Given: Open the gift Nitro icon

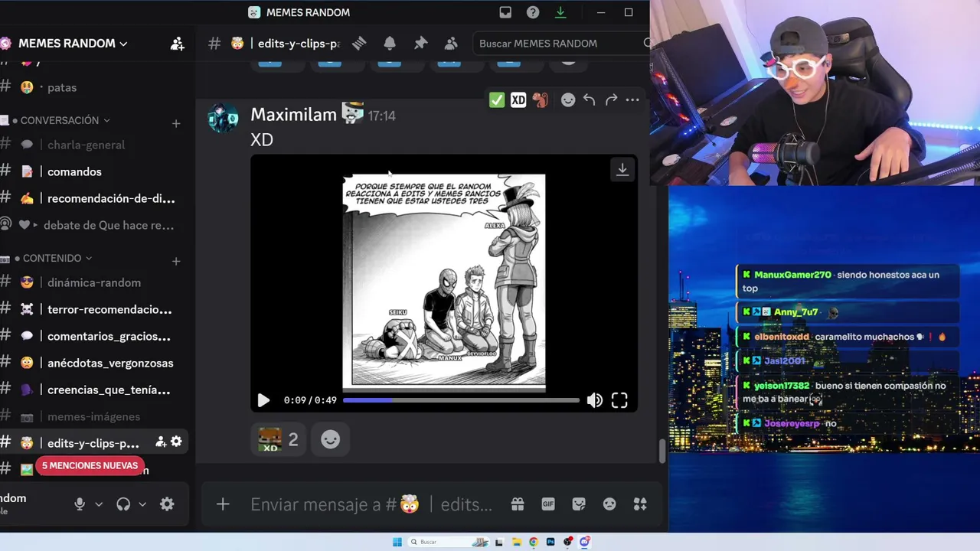Looking at the screenshot, I should pos(518,504).
